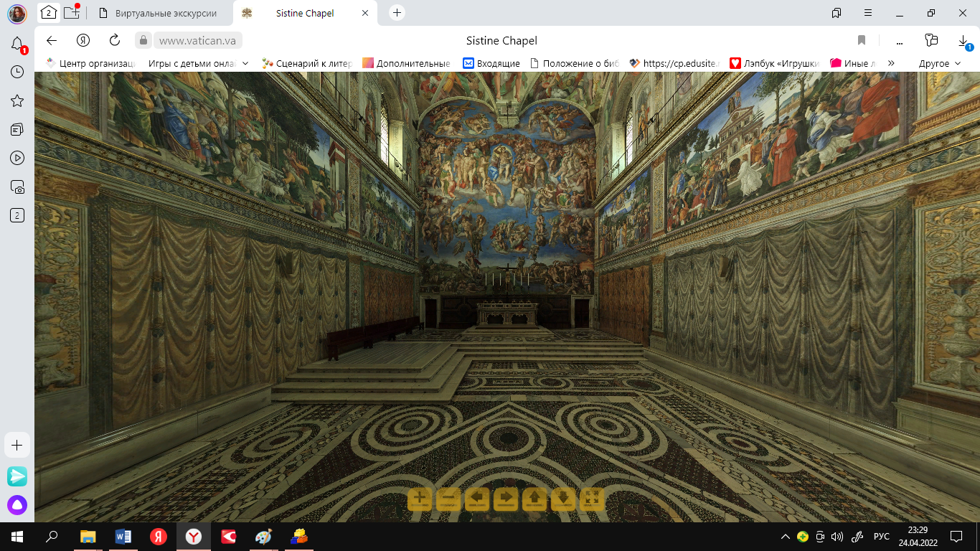Show hidden system tray icons
This screenshot has height=551, width=980.
coord(787,537)
